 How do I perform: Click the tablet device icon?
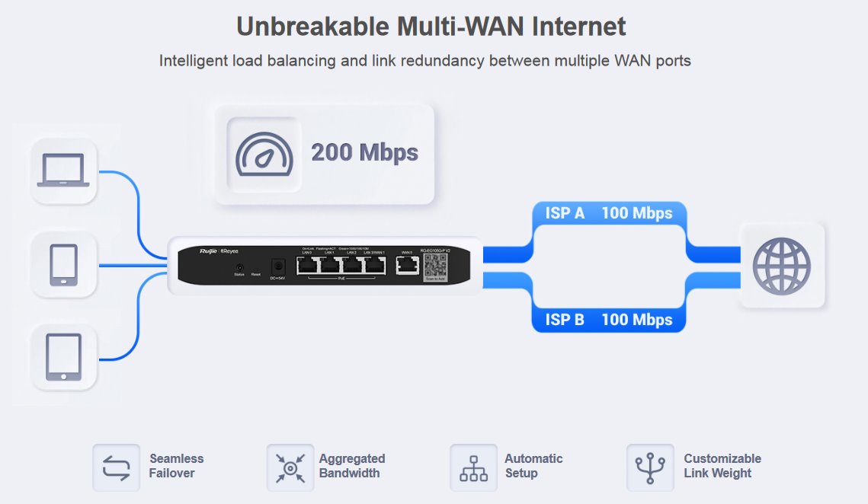(64, 357)
